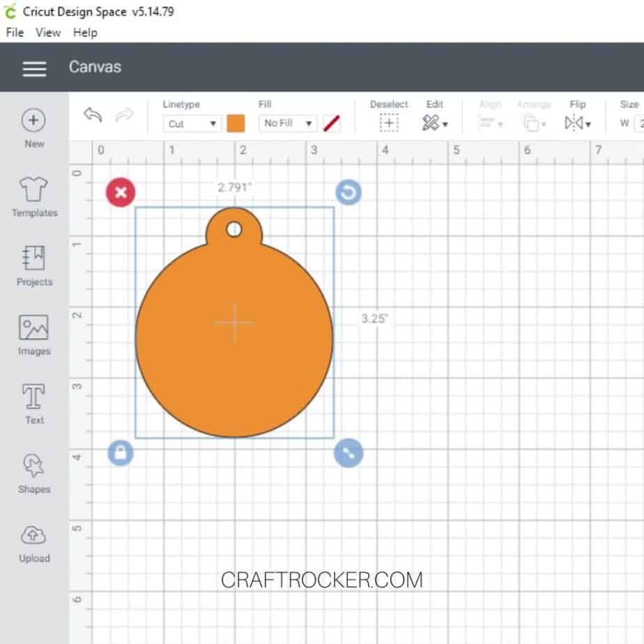The width and height of the screenshot is (644, 644).
Task: Click the resize handle of the selection
Action: point(348,453)
